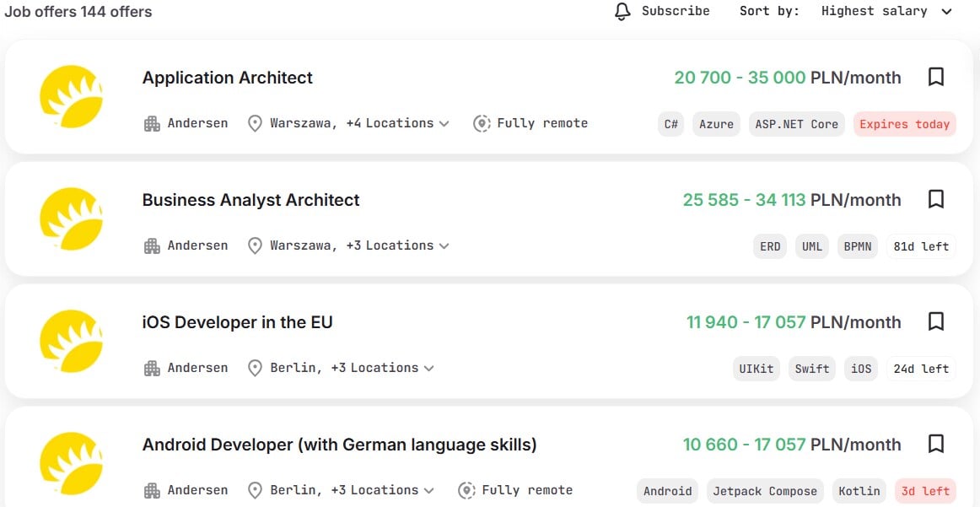Click Andersen logo on Android Developer card

pos(71,463)
